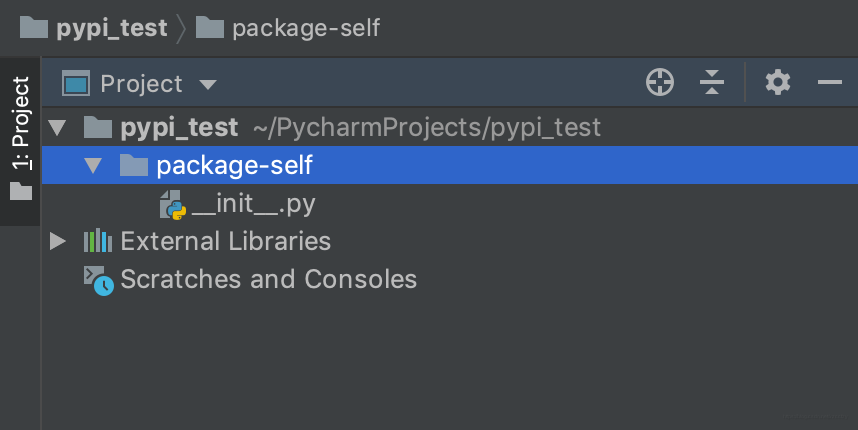The height and width of the screenshot is (430, 858).
Task: Open the Project view dropdown arrow
Action: pos(208,85)
